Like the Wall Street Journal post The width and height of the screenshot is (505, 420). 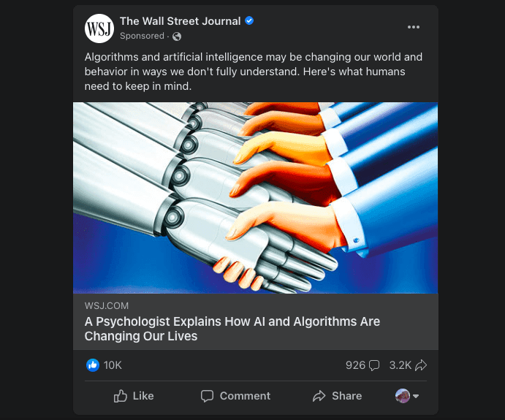[x=134, y=396]
